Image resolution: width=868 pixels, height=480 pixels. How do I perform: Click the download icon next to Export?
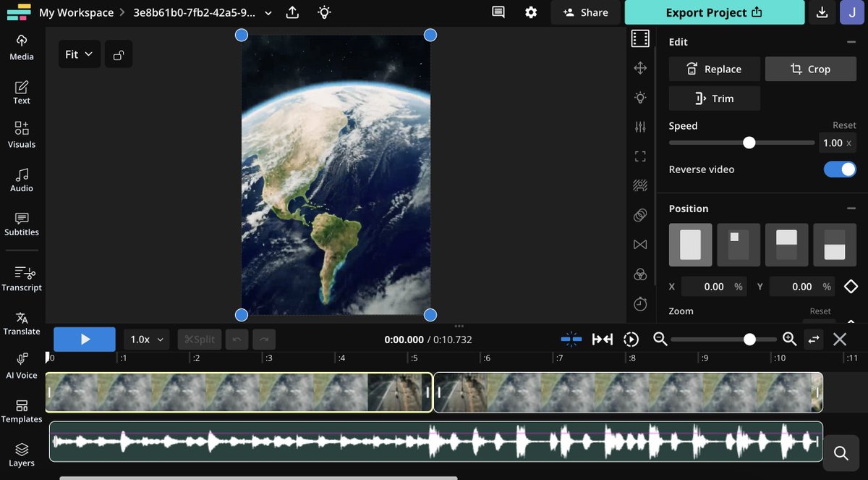pos(822,12)
